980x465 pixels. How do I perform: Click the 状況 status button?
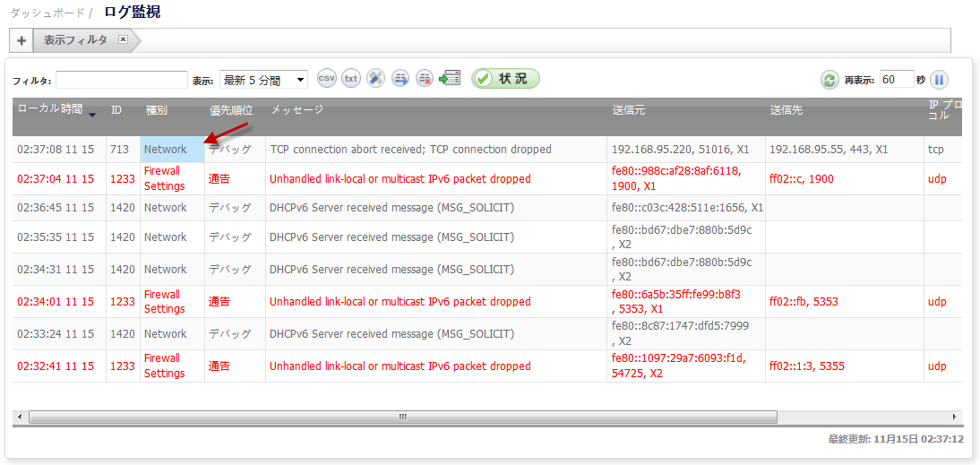coord(505,79)
